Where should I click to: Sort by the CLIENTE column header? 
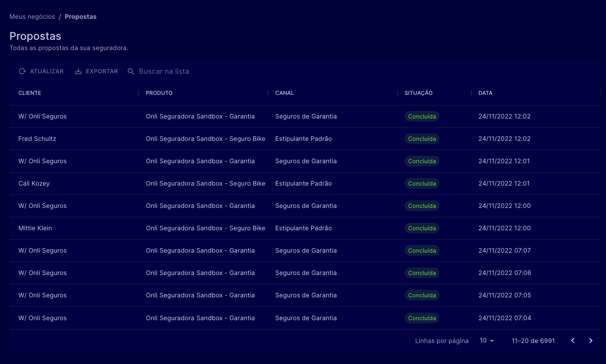30,93
